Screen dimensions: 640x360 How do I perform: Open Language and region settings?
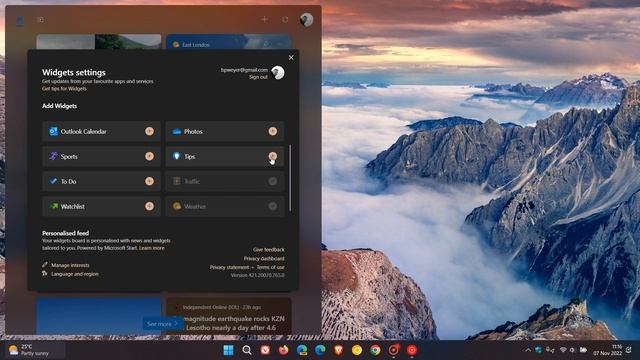point(75,274)
